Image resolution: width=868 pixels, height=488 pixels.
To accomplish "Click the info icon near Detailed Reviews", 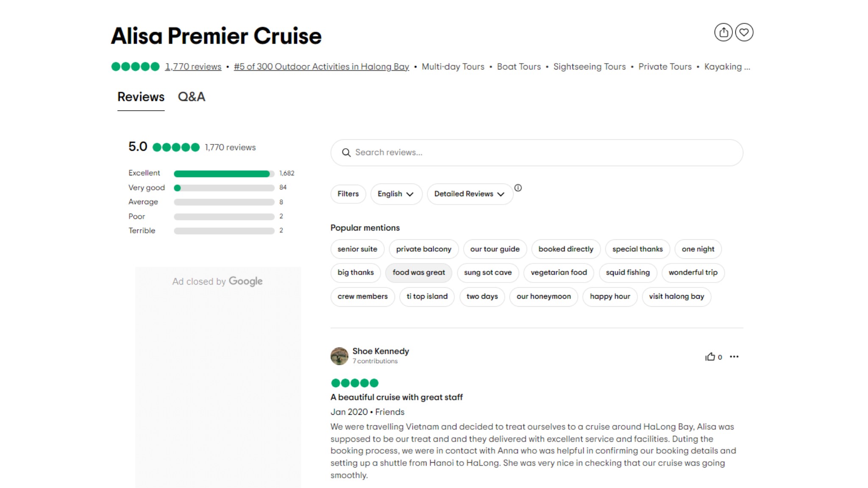I will point(519,188).
